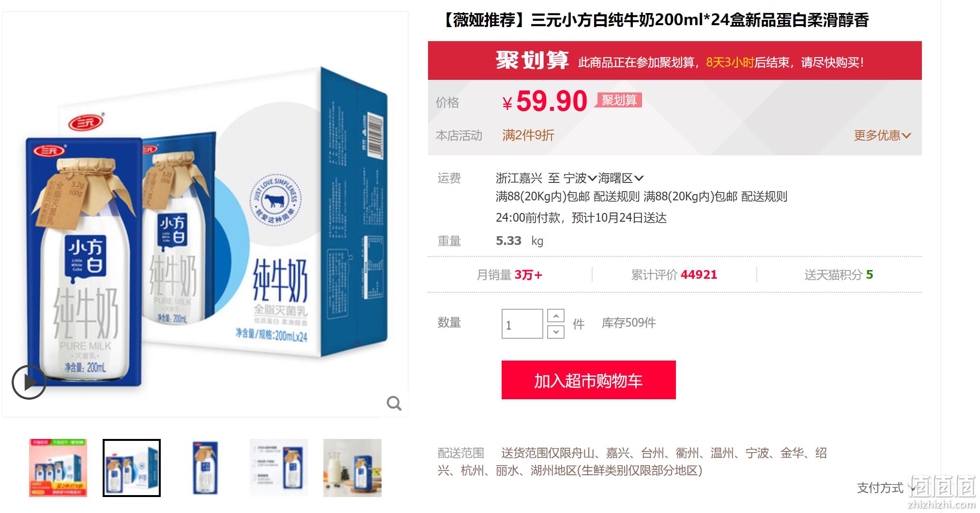Open the 海曙区 district dropdown

click(621, 179)
